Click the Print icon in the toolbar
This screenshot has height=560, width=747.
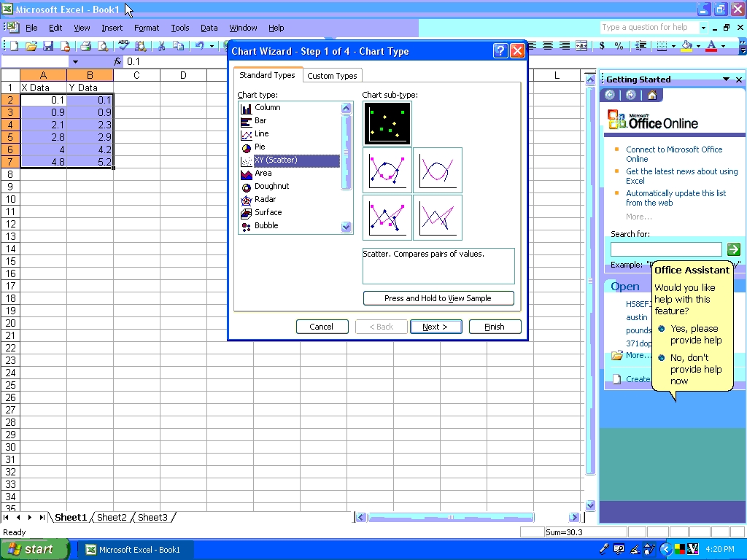(x=85, y=46)
